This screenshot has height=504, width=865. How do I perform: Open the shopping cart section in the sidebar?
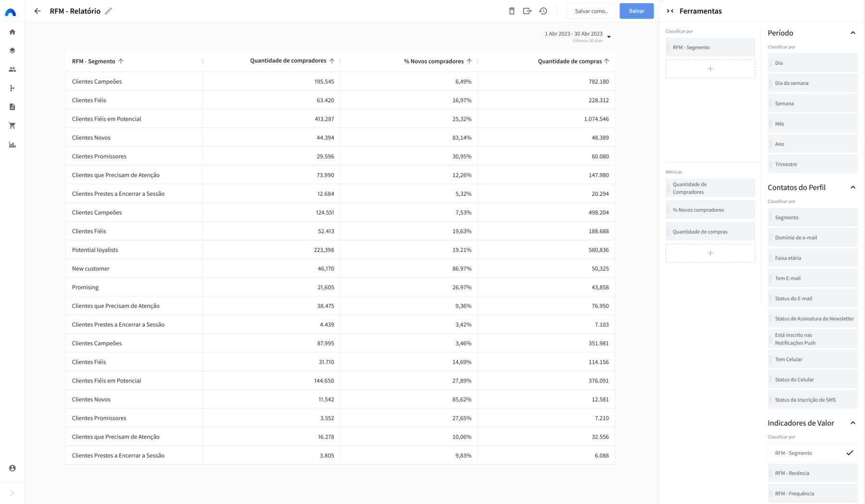[x=12, y=125]
